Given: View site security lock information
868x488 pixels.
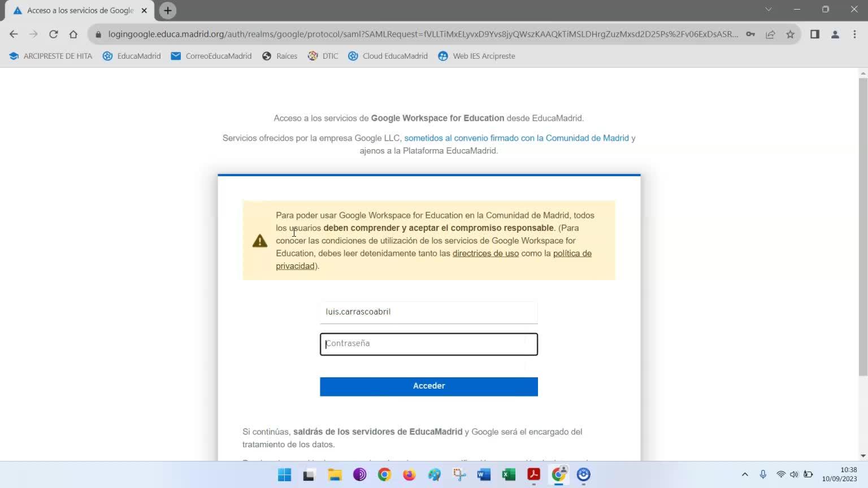Looking at the screenshot, I should [98, 34].
